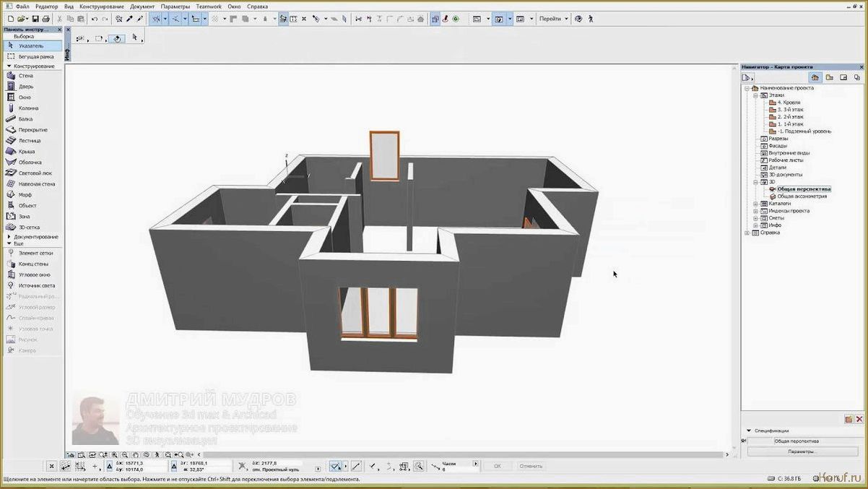
Task: Collapse the Этажи node in Navigator
Action: (755, 95)
